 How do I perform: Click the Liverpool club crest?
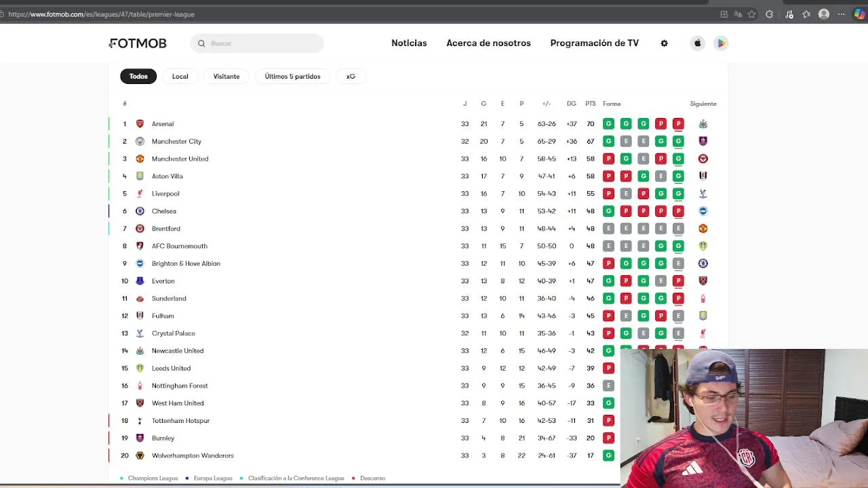tap(140, 194)
